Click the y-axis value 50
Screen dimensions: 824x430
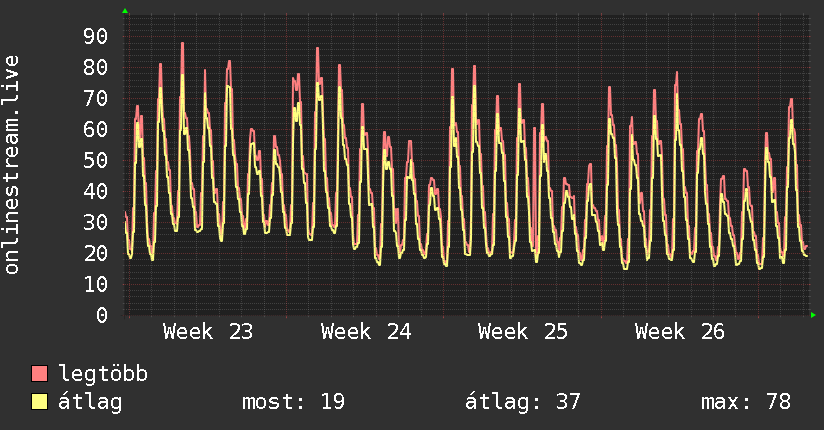tap(96, 160)
